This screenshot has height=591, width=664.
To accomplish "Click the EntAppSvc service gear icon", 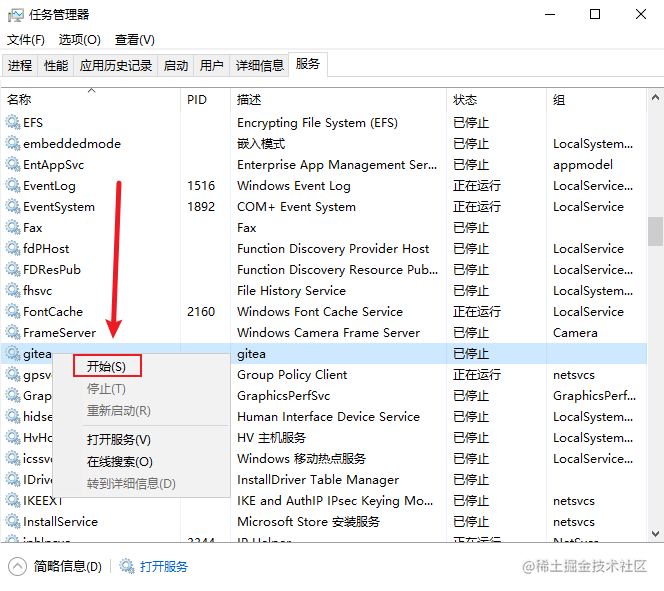I will [13, 164].
